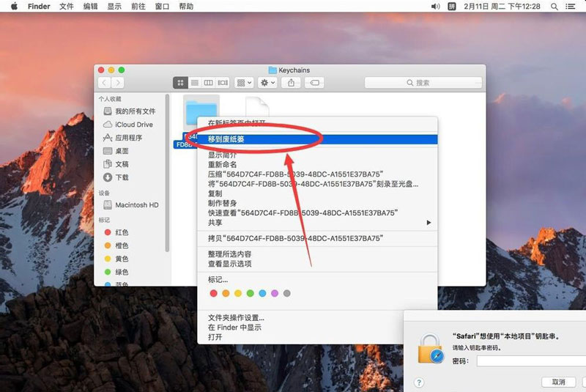This screenshot has width=586, height=392.
Task: Go back in Finder window
Action: click(x=104, y=83)
